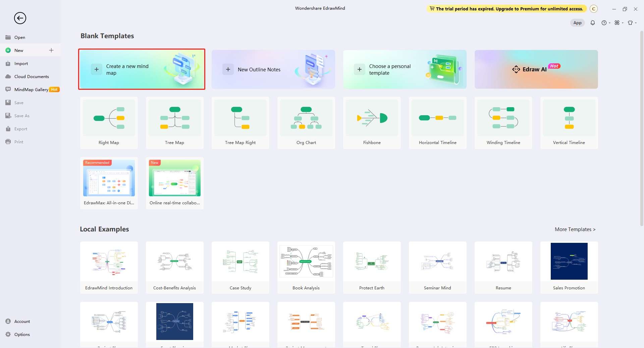
Task: Click the Options gear icon
Action: 8,334
